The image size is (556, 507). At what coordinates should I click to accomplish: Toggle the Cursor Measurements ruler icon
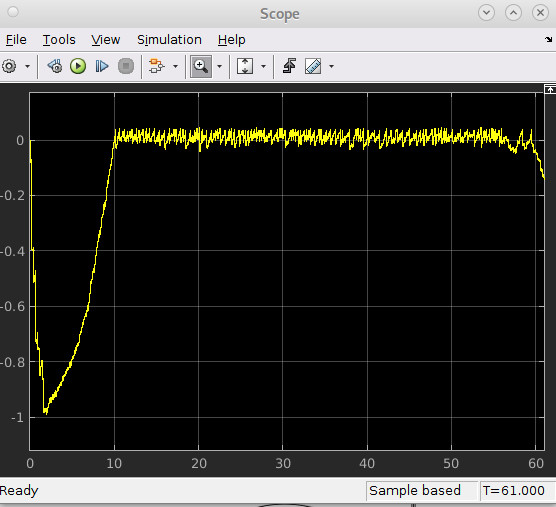313,66
